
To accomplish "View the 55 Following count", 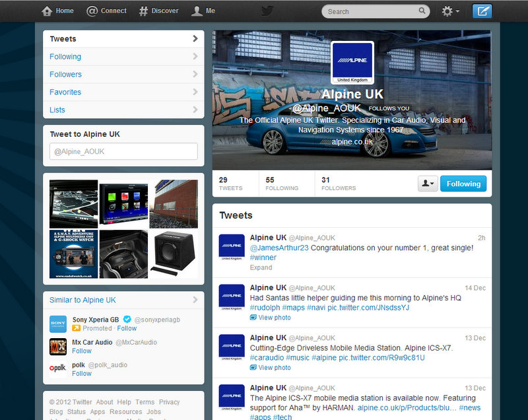I will coord(282,184).
